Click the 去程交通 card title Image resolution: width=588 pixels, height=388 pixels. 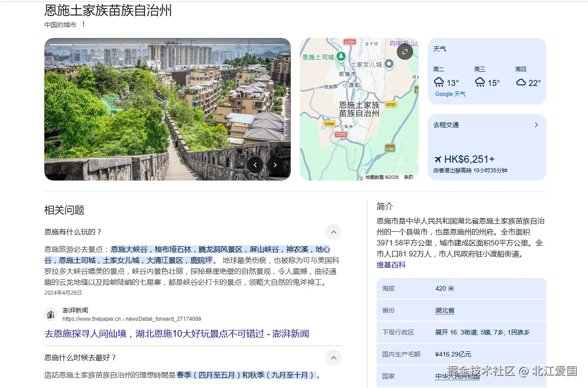pos(446,125)
